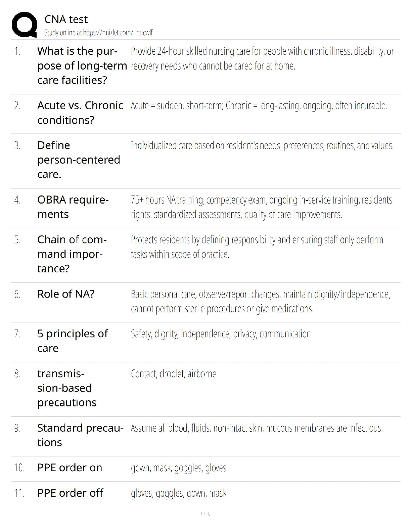Click the Quizlet Q logo icon
This screenshot has width=411, height=532.
click(x=24, y=25)
